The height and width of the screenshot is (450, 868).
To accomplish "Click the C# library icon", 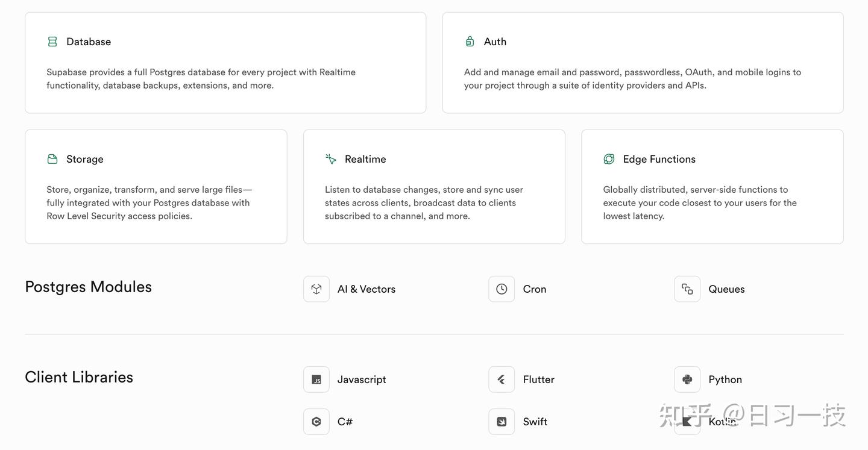I will click(x=316, y=422).
